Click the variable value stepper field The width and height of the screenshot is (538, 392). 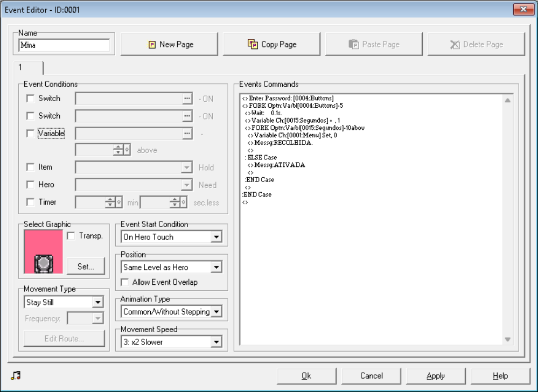click(102, 150)
